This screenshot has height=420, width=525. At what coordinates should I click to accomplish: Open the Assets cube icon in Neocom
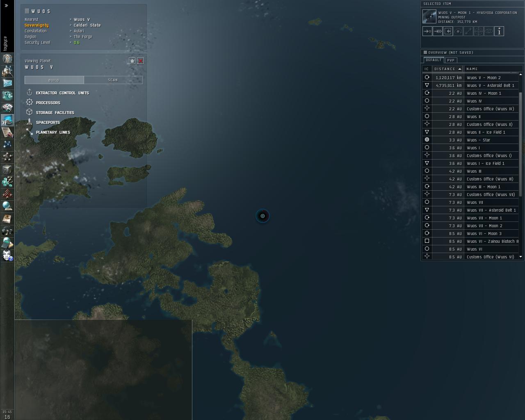(x=7, y=169)
